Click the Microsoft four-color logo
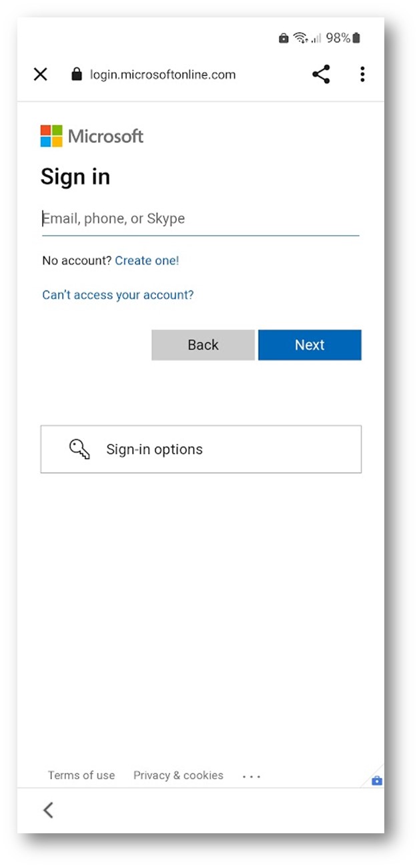The image size is (419, 868). [x=51, y=136]
